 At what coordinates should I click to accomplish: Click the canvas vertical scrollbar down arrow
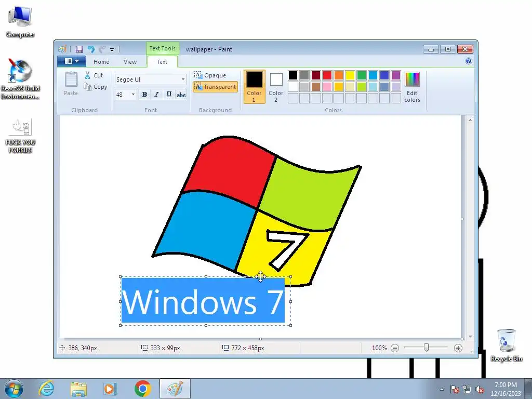click(470, 337)
